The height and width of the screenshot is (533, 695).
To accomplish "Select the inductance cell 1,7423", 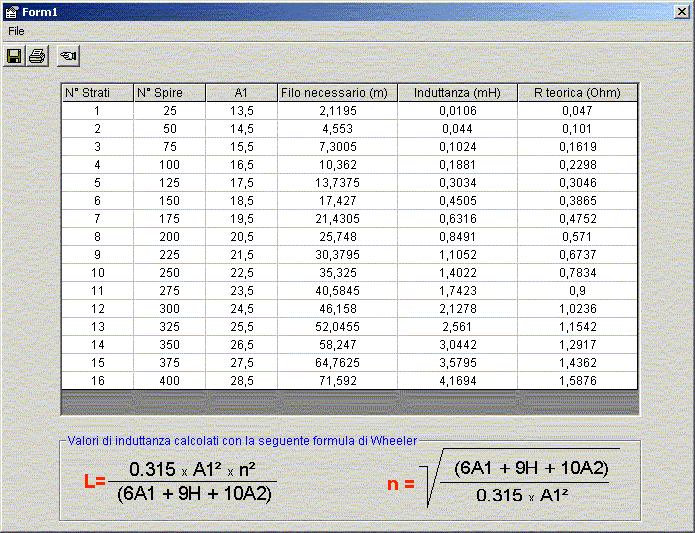I will [x=458, y=291].
